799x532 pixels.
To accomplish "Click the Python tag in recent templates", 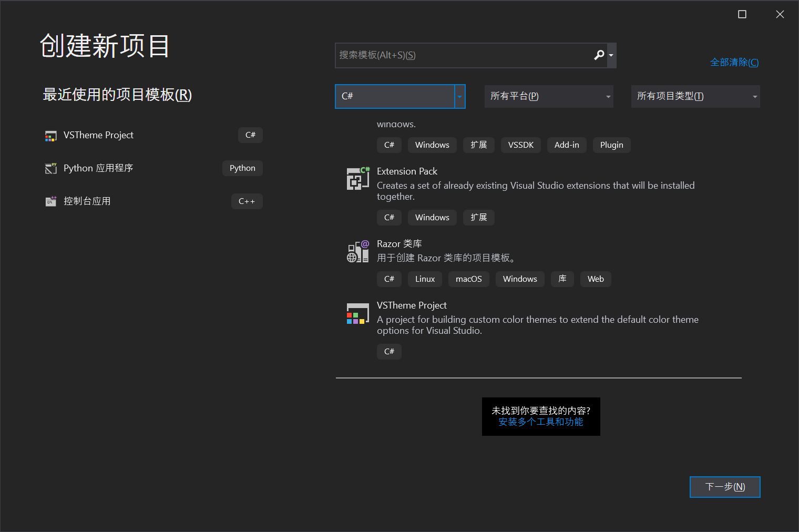I will [x=242, y=168].
